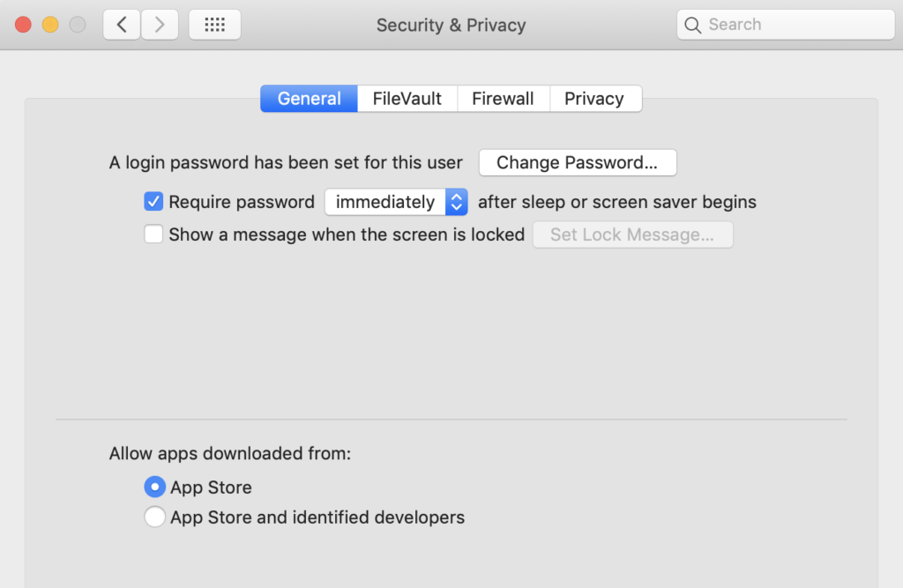
Task: Click the blue dropdown stepper arrows
Action: coord(456,202)
